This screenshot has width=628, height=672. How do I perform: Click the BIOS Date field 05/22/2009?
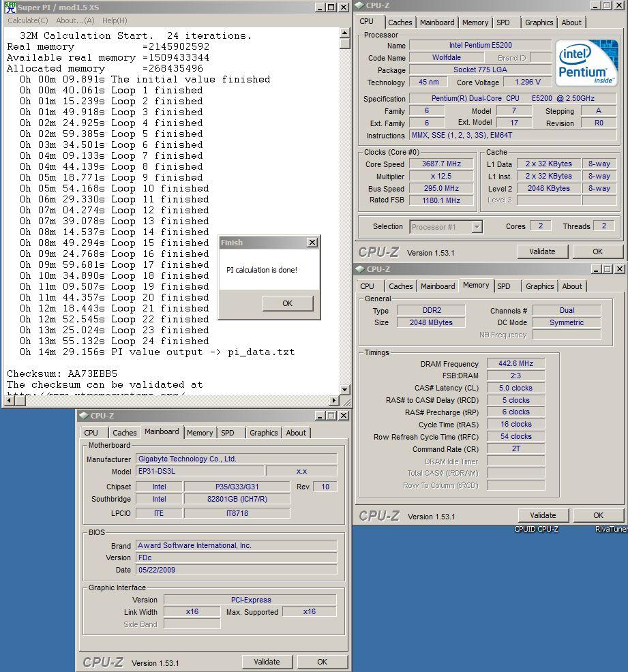(x=236, y=570)
